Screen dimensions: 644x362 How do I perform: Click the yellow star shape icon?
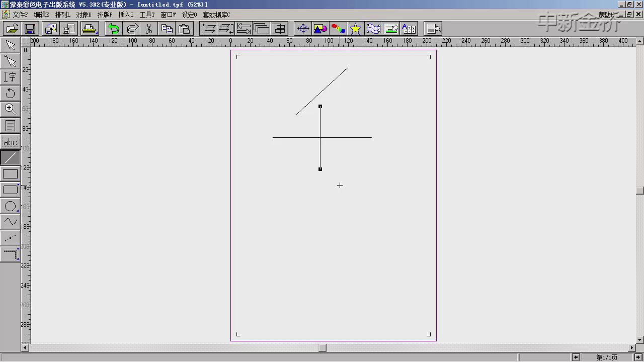coord(356,29)
